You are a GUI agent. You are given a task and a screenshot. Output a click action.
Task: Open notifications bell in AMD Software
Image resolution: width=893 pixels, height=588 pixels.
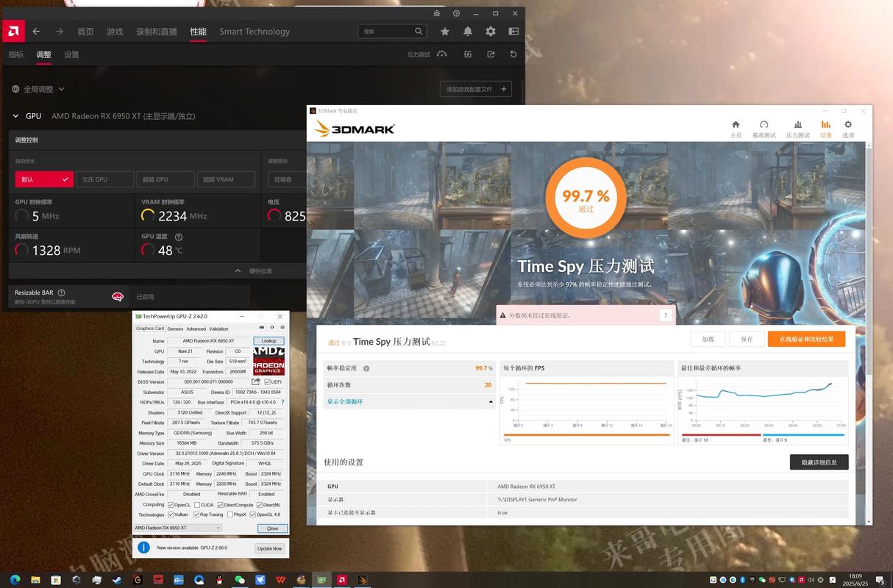pyautogui.click(x=468, y=32)
